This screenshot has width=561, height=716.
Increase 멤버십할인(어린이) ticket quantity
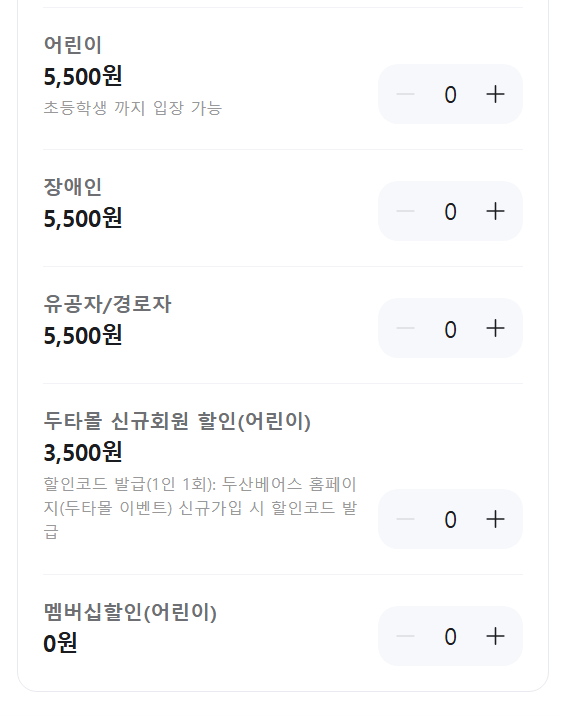(495, 636)
